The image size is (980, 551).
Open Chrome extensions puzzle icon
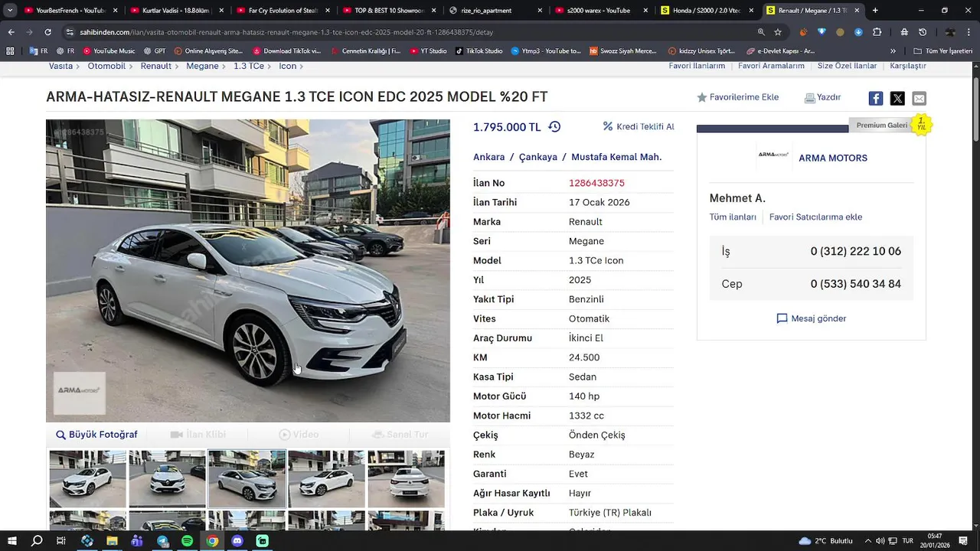click(877, 32)
